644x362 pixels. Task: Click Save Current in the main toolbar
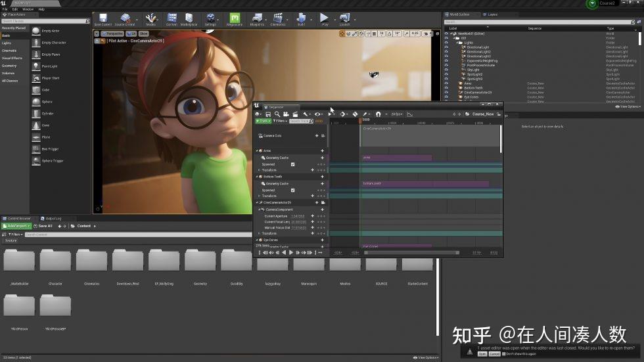pos(103,19)
